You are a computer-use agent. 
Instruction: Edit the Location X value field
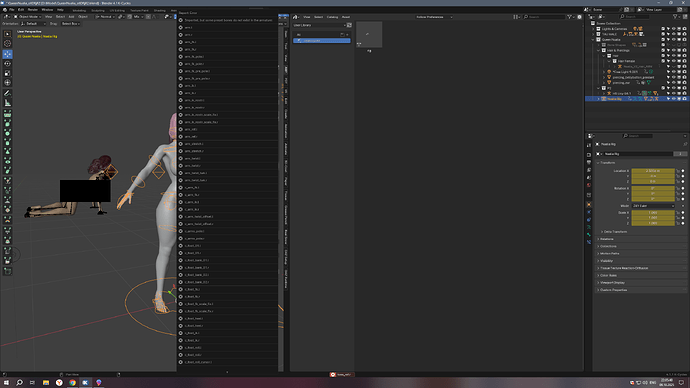coord(653,171)
